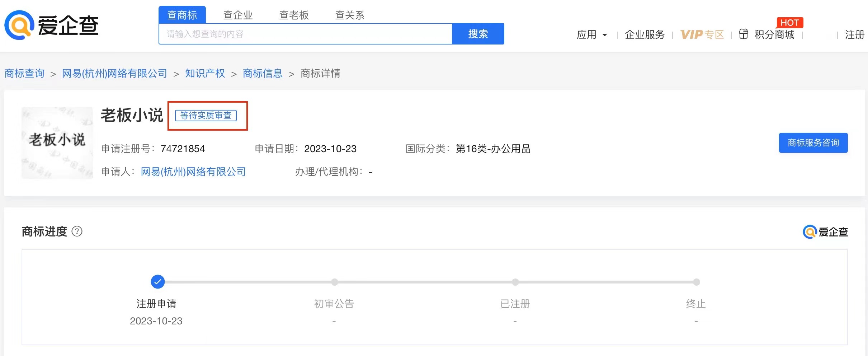The height and width of the screenshot is (356, 868).
Task: Switch to the 查老板 tab
Action: coord(294,15)
